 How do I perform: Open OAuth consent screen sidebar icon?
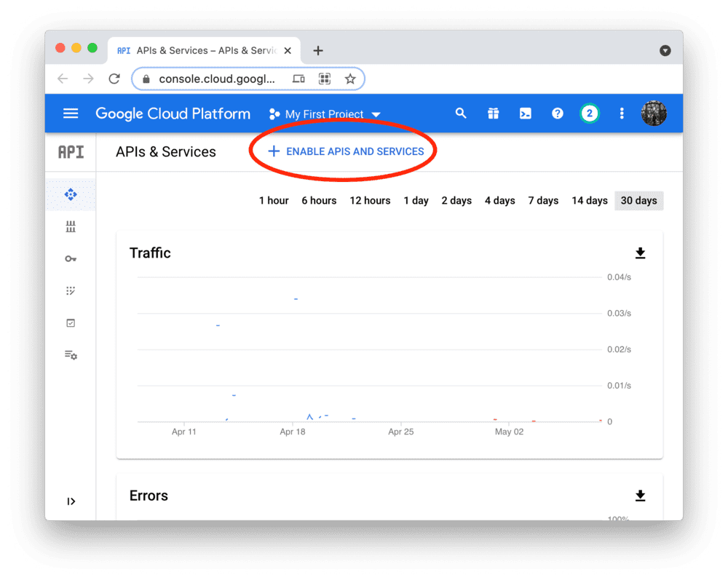click(71, 290)
